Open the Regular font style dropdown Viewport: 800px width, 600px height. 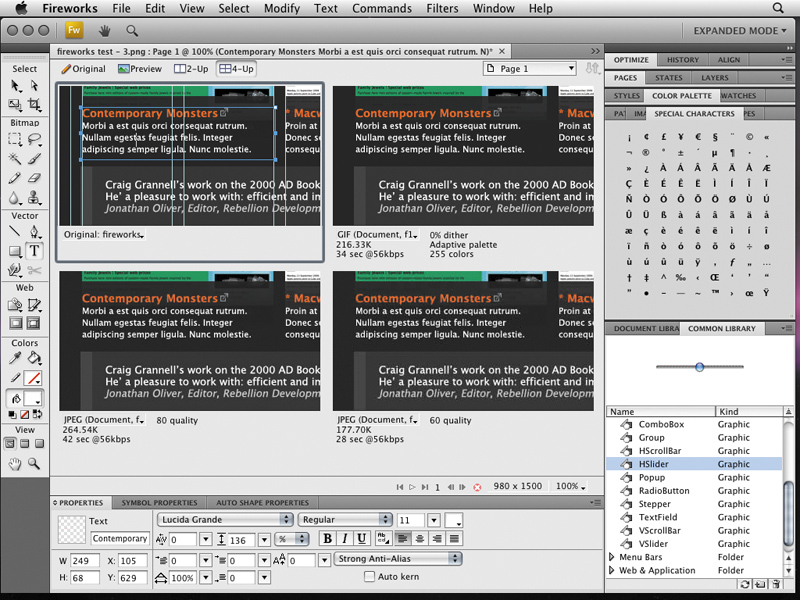344,519
